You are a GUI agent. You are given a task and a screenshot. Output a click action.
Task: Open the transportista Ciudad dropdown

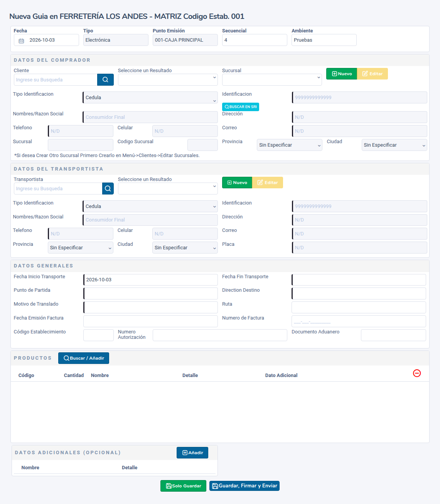(x=185, y=248)
